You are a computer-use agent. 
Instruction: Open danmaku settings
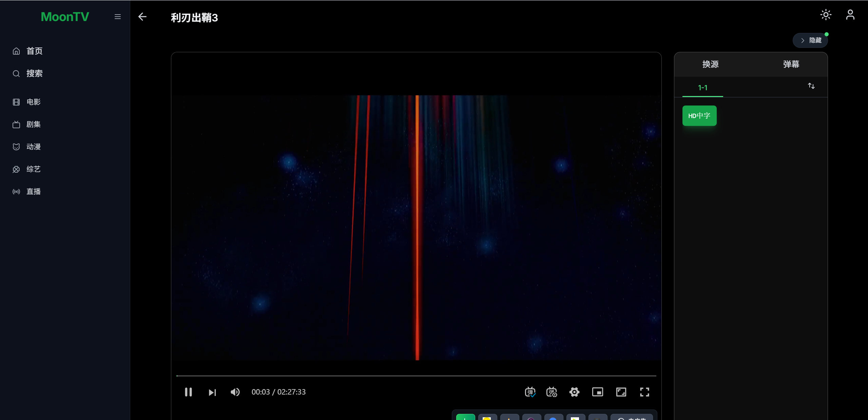(x=552, y=392)
